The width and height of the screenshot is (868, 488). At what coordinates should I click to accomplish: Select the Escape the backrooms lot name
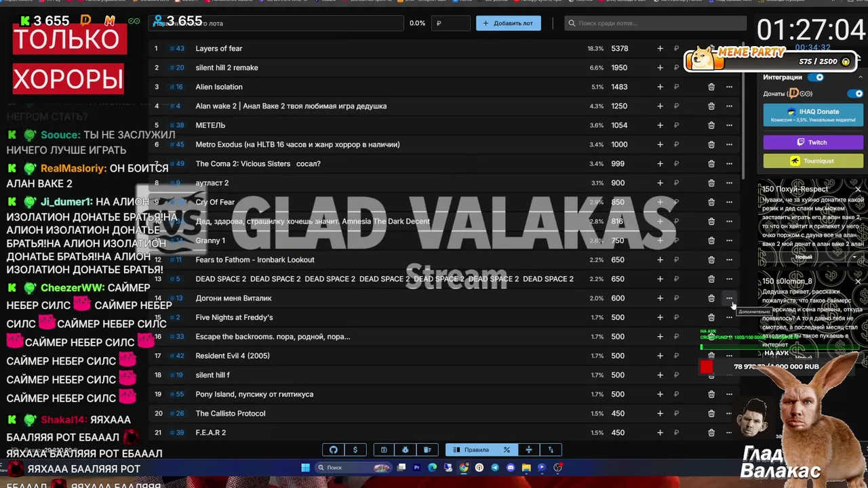(x=273, y=337)
